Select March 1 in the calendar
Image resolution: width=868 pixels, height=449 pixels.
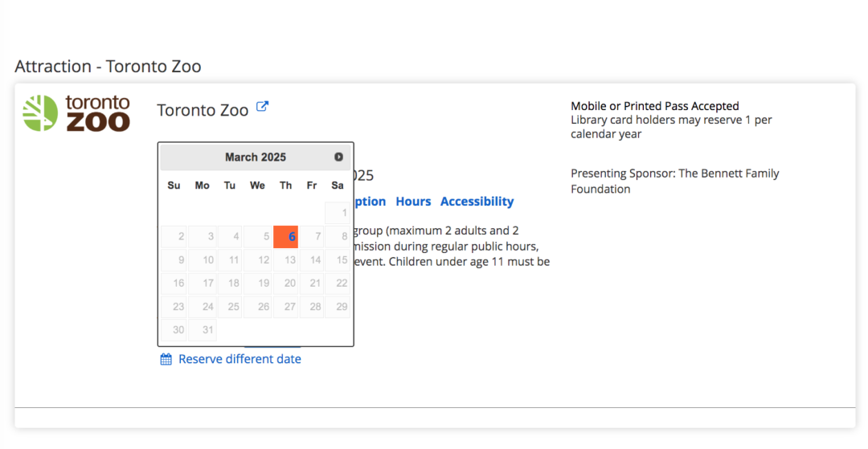click(x=337, y=213)
